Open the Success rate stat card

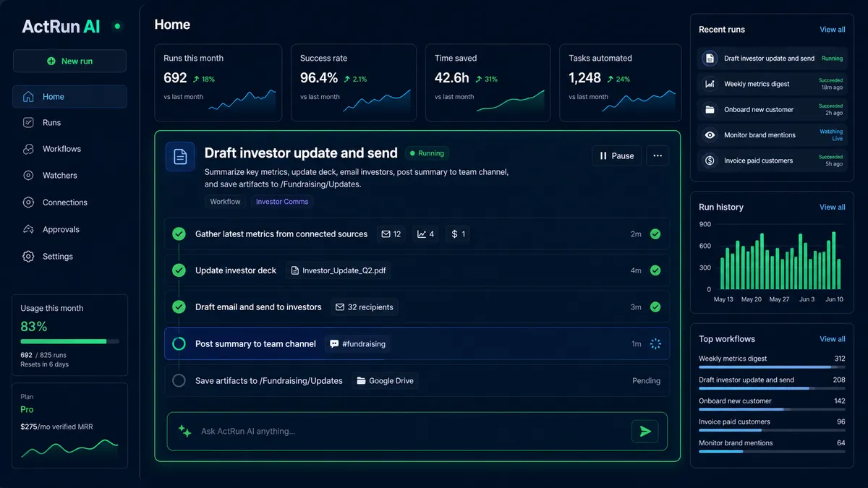point(354,82)
